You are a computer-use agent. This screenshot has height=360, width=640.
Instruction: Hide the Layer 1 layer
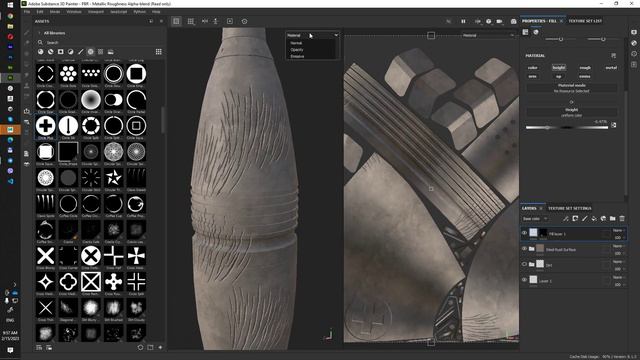tap(524, 280)
